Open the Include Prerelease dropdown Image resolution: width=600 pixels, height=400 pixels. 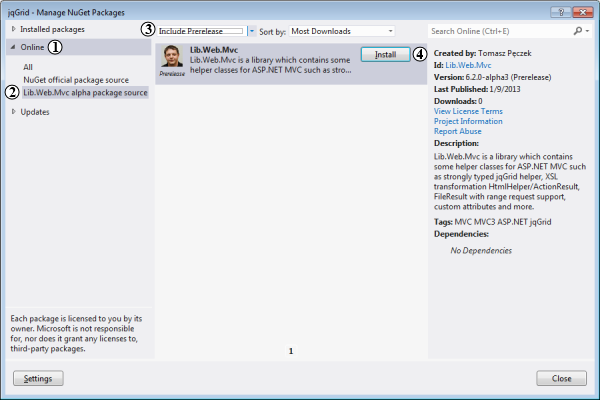pyautogui.click(x=252, y=31)
